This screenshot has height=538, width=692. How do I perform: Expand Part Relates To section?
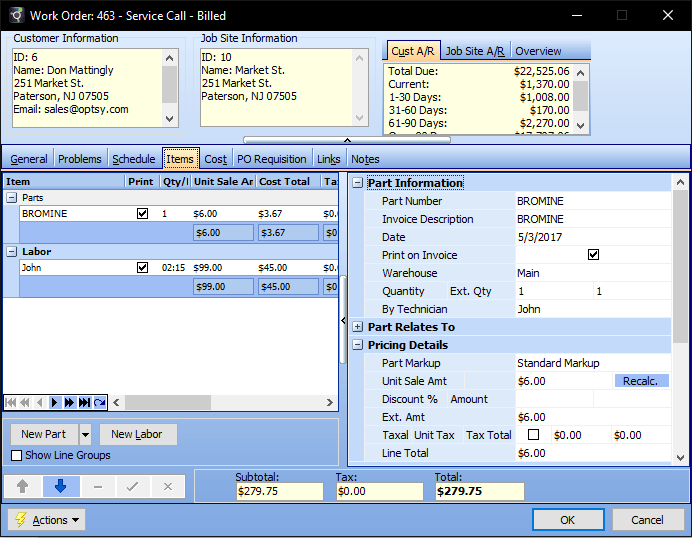(x=357, y=327)
